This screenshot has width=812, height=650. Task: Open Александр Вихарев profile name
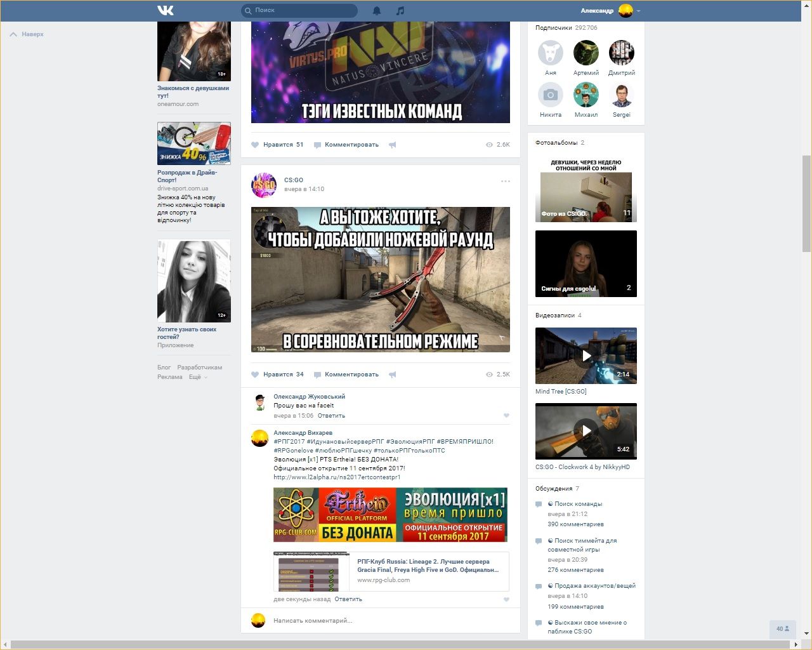303,433
